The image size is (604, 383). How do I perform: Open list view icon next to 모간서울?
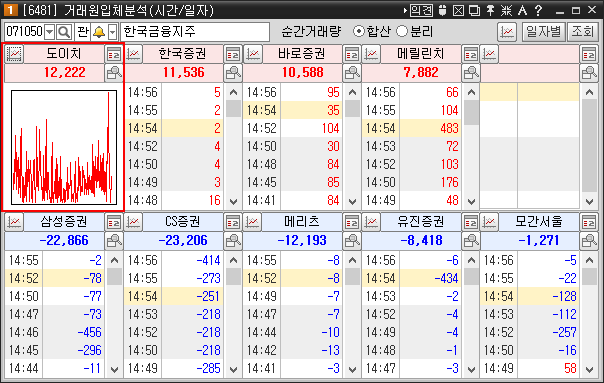pyautogui.click(x=589, y=222)
